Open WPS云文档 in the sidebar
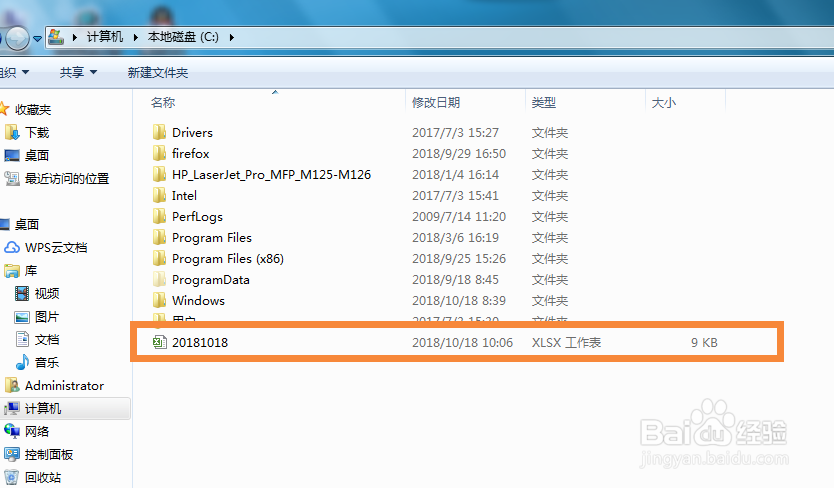Screen dimensions: 834x488 tap(56, 247)
